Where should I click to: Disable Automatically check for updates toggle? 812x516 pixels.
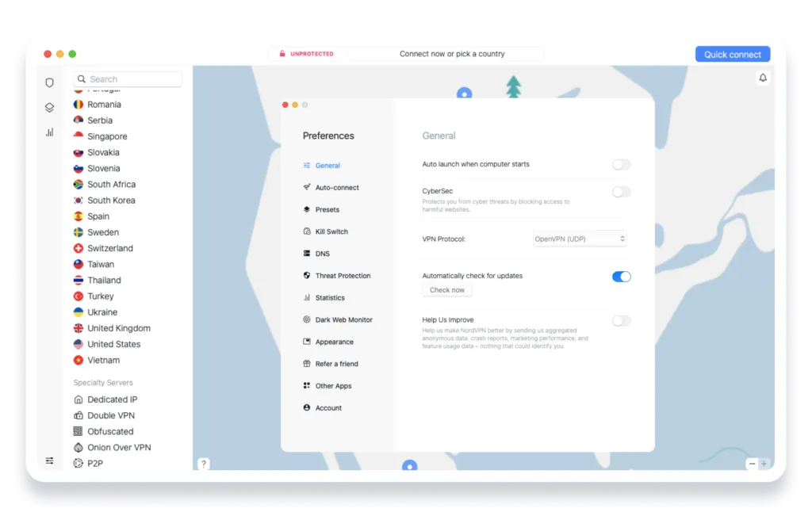621,277
